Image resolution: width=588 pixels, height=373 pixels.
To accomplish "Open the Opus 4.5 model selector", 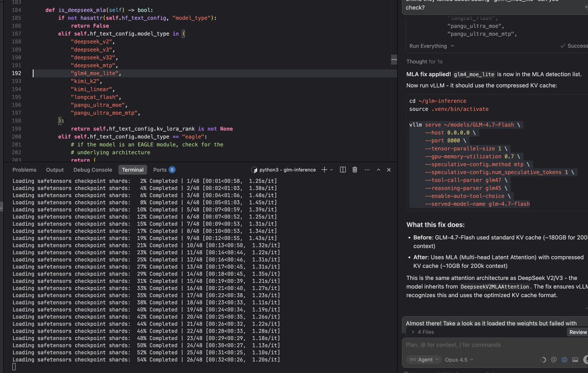I will click(x=459, y=359).
